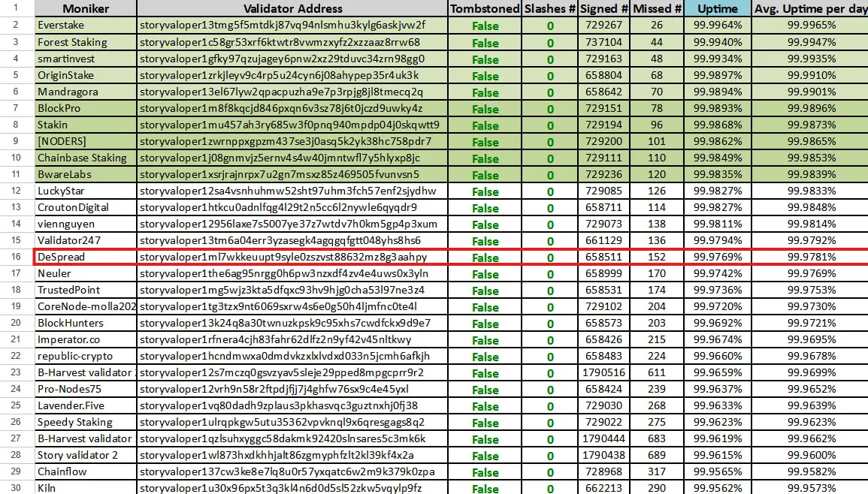Click Kiln's signed value 662213
Image resolution: width=868 pixels, height=494 pixels.
point(604,488)
